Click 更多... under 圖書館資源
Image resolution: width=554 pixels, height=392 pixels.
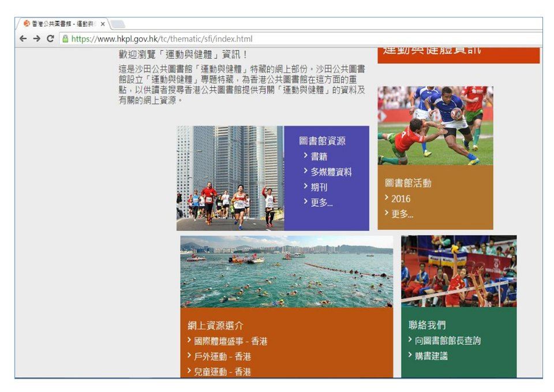[321, 202]
